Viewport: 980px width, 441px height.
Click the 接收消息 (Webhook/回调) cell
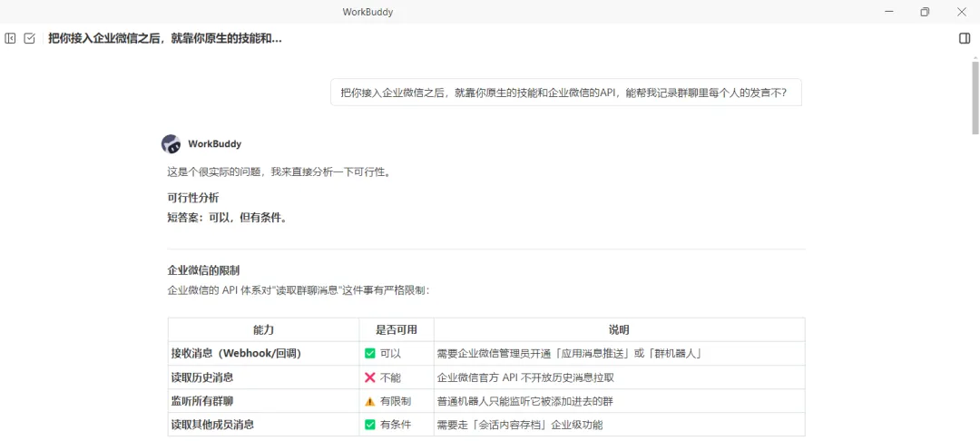(x=263, y=354)
